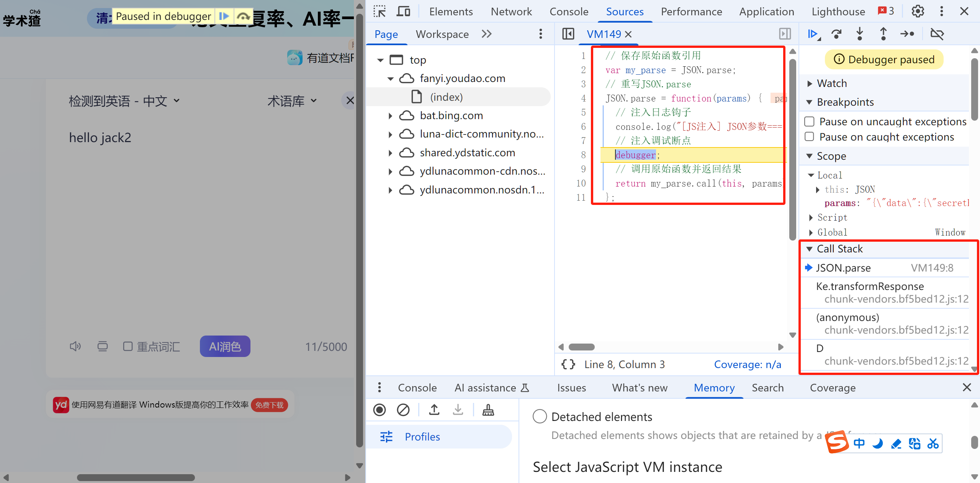Toggle device toolbar icon
980x483 pixels.
[403, 11]
